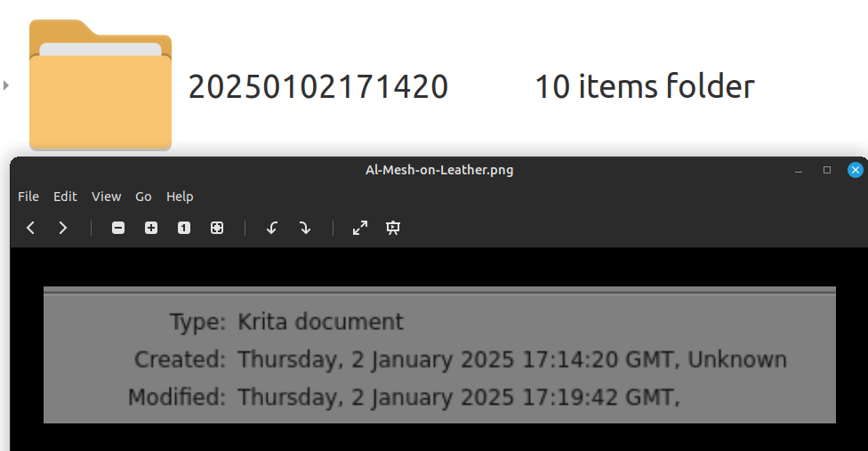Go to the previous image
The height and width of the screenshot is (451, 868).
[x=31, y=228]
